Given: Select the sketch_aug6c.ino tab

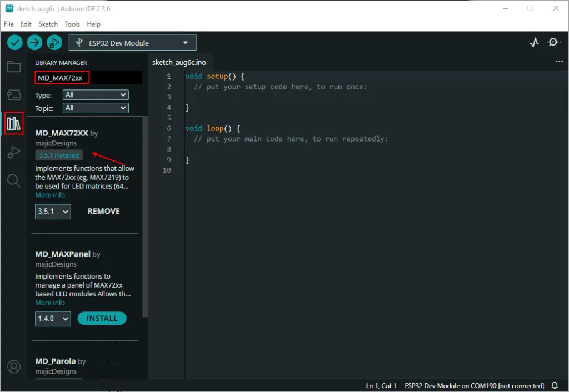Looking at the screenshot, I should pos(179,62).
